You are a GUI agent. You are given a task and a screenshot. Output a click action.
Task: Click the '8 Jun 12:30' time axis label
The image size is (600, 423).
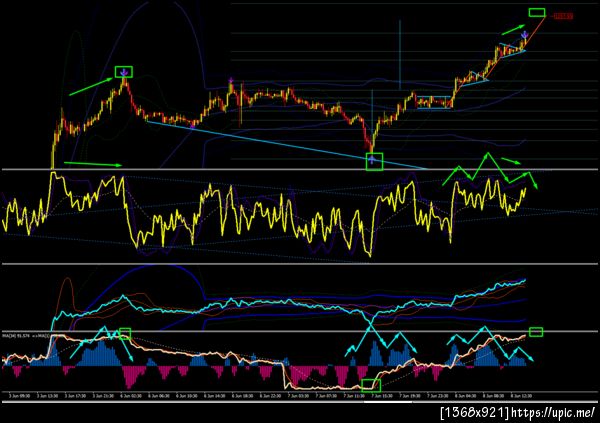coord(522,396)
